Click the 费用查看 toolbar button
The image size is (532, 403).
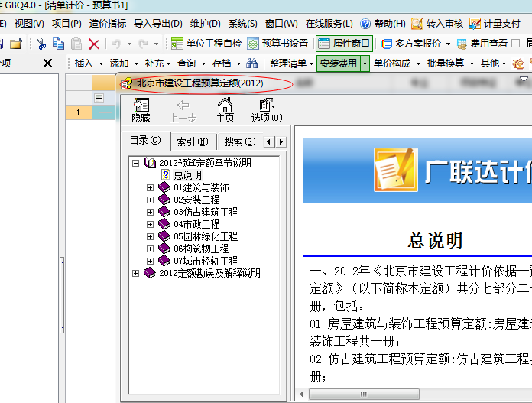(482, 44)
